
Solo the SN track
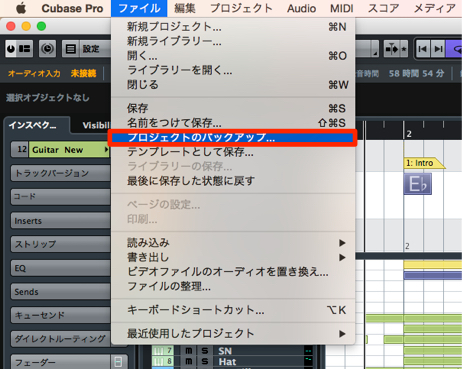pos(205,351)
